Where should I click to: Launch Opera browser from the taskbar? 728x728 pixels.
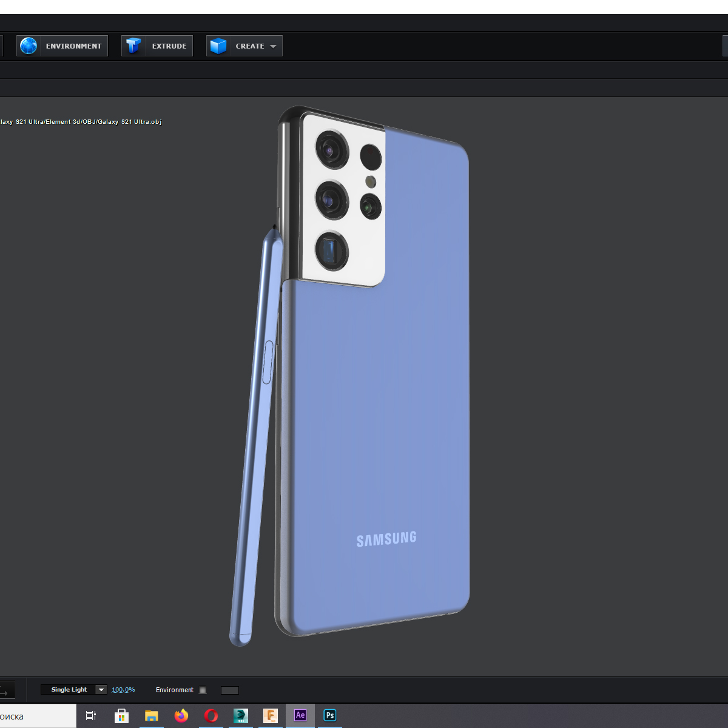211,716
